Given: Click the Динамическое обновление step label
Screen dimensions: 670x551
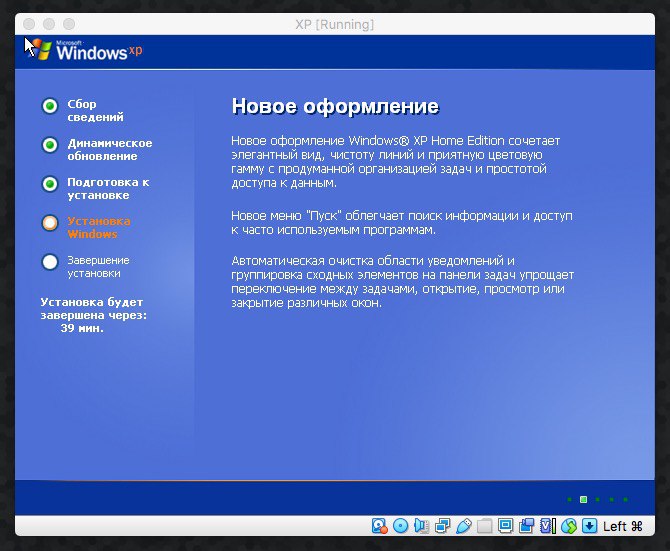Looking at the screenshot, I should 110,149.
